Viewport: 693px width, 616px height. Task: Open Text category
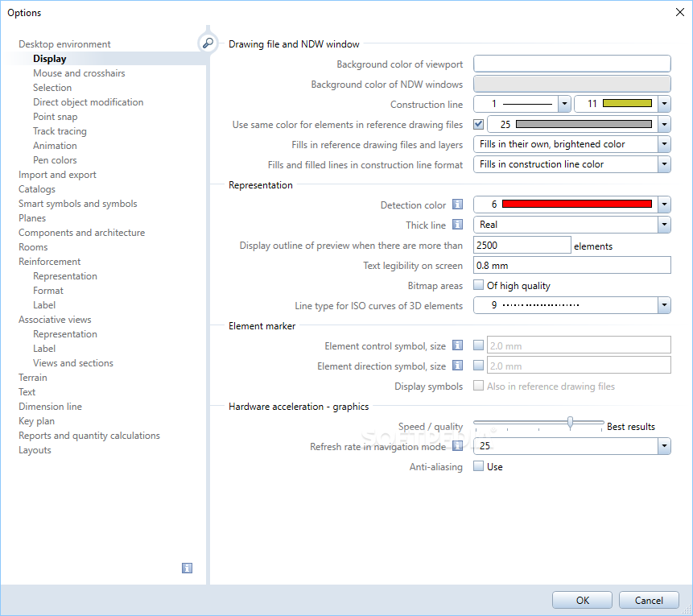[27, 392]
